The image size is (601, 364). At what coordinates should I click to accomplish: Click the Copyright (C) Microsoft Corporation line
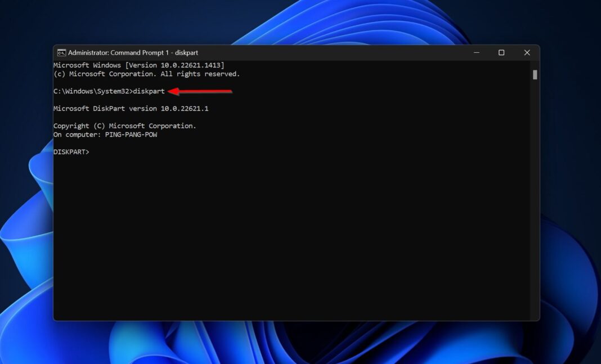click(124, 126)
